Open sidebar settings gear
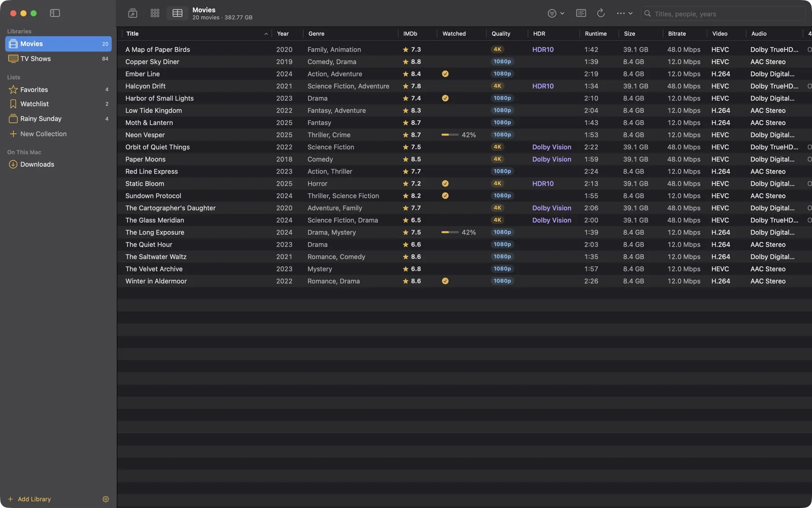 pos(106,499)
